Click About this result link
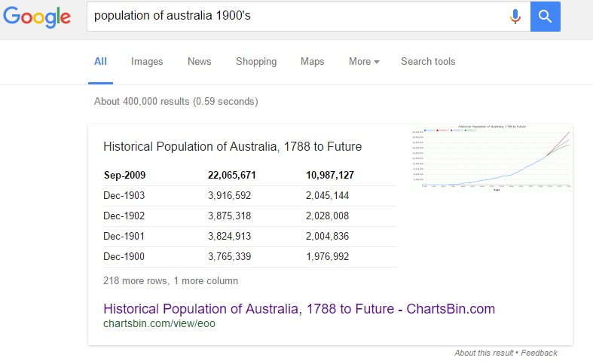The image size is (593, 364). (484, 353)
